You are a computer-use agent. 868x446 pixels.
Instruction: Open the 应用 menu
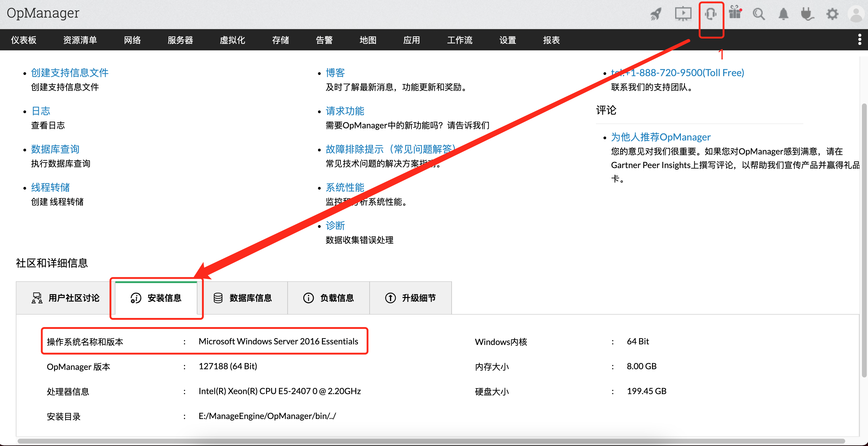click(x=412, y=40)
